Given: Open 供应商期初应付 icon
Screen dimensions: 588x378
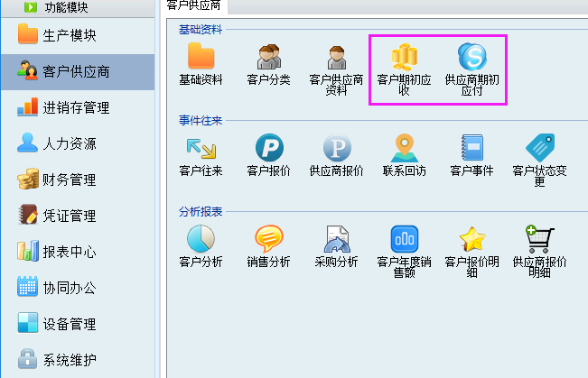Looking at the screenshot, I should pos(471,57).
